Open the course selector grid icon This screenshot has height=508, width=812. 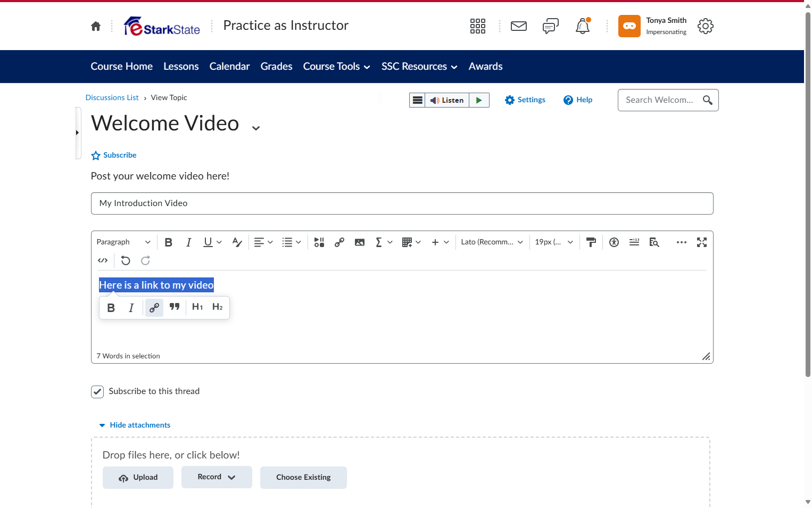click(478, 26)
